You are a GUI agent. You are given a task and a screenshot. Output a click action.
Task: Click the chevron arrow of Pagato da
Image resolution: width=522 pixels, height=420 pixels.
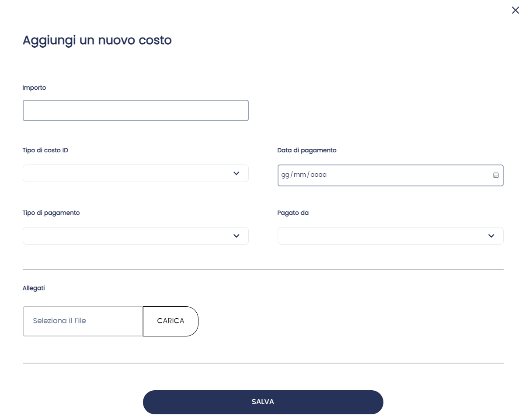(491, 236)
